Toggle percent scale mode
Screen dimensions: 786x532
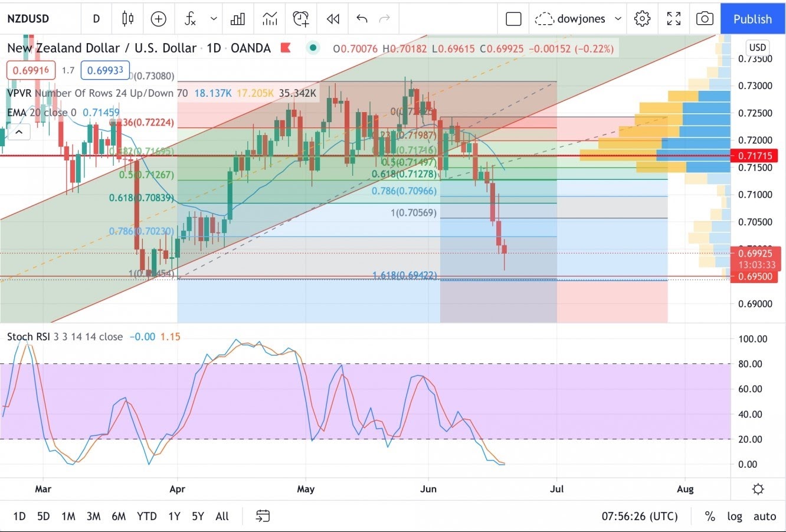(710, 516)
